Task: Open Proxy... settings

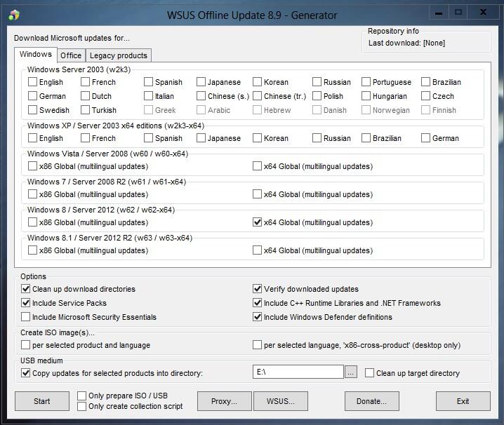Action: pos(225,401)
